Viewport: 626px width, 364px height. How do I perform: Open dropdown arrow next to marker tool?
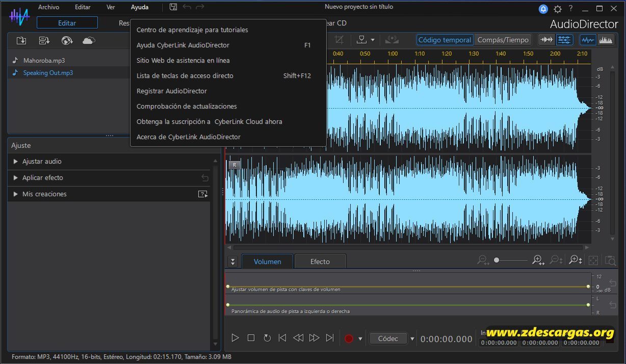pyautogui.click(x=373, y=40)
